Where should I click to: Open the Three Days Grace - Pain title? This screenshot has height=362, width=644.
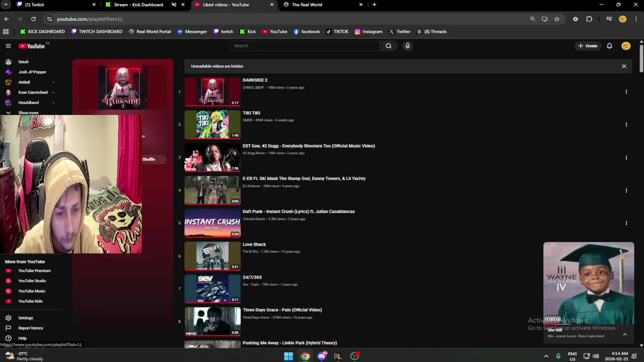[282, 310]
